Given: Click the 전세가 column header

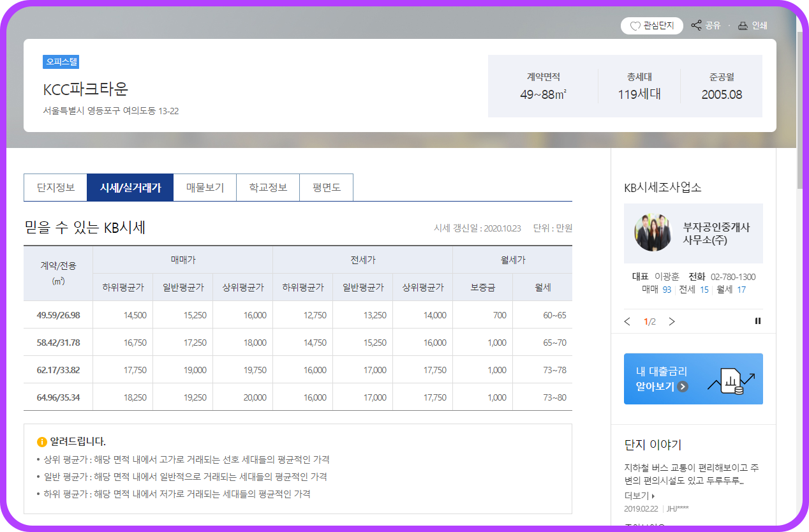Looking at the screenshot, I should 363,260.
